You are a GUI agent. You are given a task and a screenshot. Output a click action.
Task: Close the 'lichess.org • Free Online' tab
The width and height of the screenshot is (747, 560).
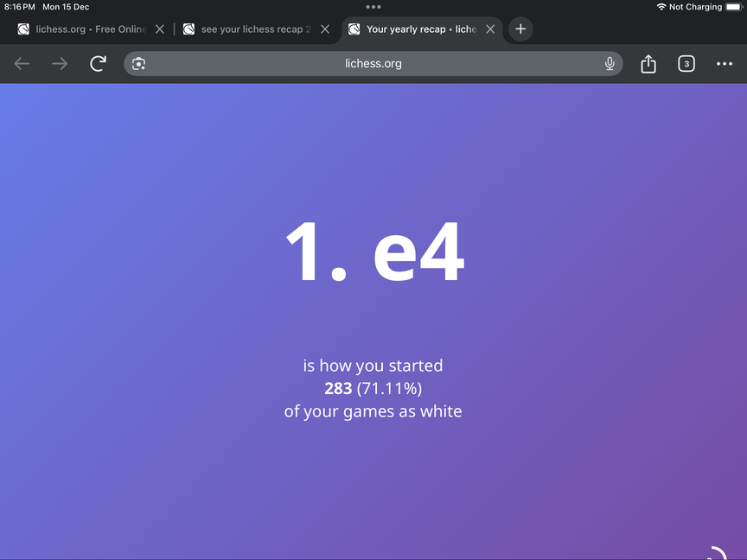[x=159, y=29]
